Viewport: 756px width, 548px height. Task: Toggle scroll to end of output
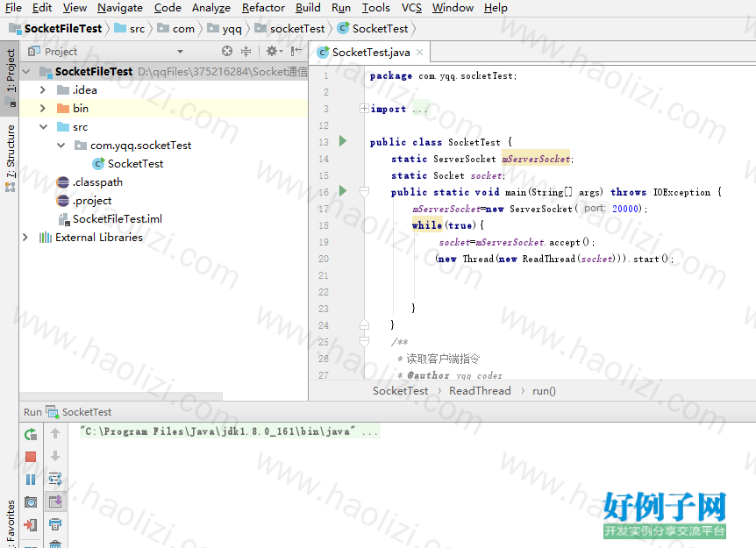coord(55,502)
